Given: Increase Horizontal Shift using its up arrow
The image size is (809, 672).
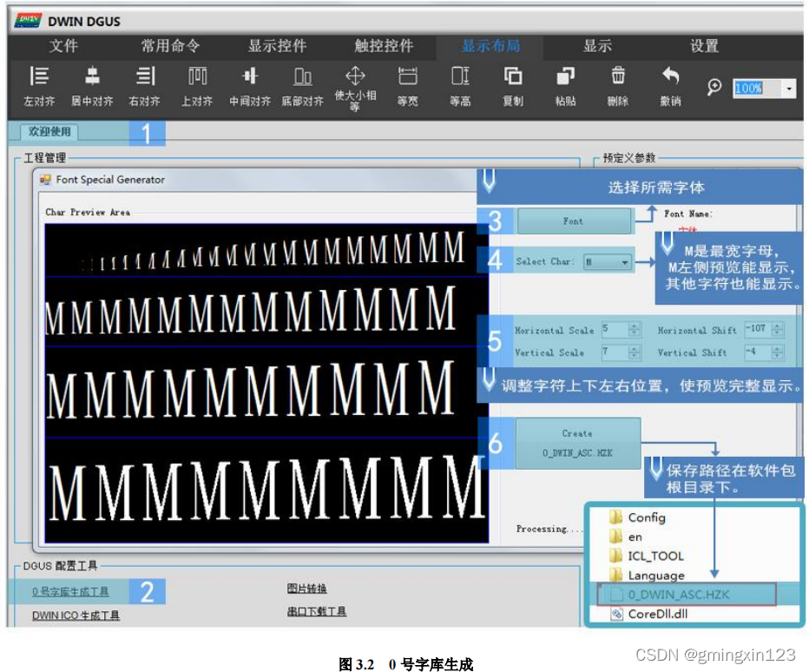Looking at the screenshot, I should click(x=776, y=326).
